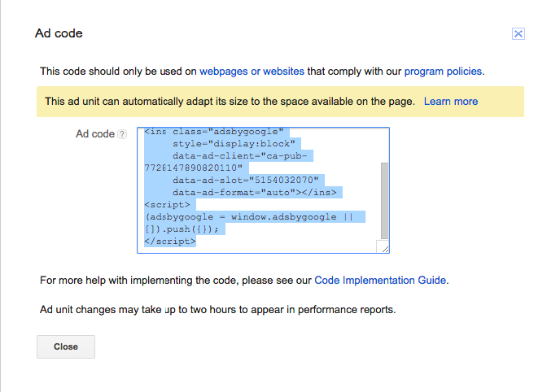
Task: Click the data-ad-slot="5154032070" code line
Action: (245, 180)
